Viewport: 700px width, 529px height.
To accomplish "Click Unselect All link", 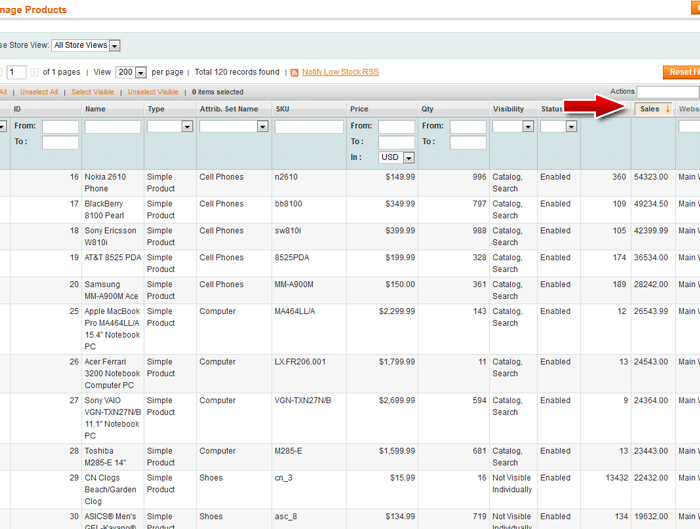I will 39,92.
